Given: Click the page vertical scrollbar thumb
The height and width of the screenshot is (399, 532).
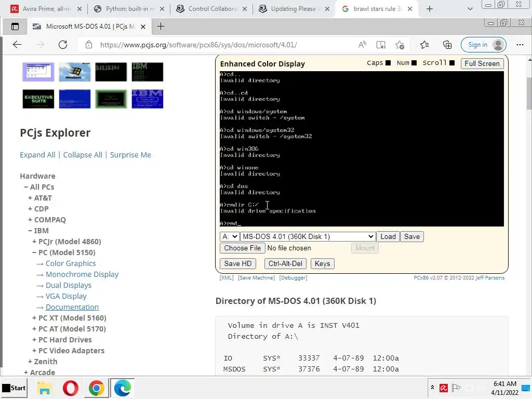Looking at the screenshot, I should click(529, 94).
